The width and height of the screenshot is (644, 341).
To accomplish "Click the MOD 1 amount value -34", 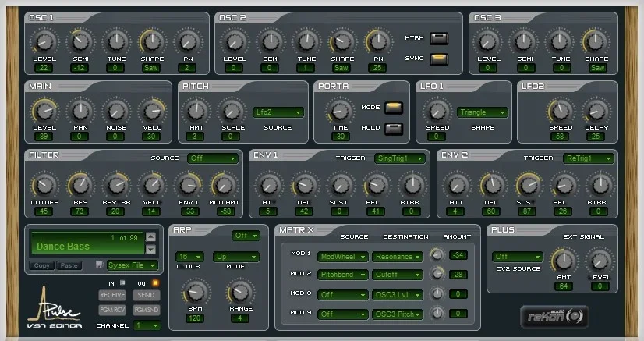I will 458,255.
